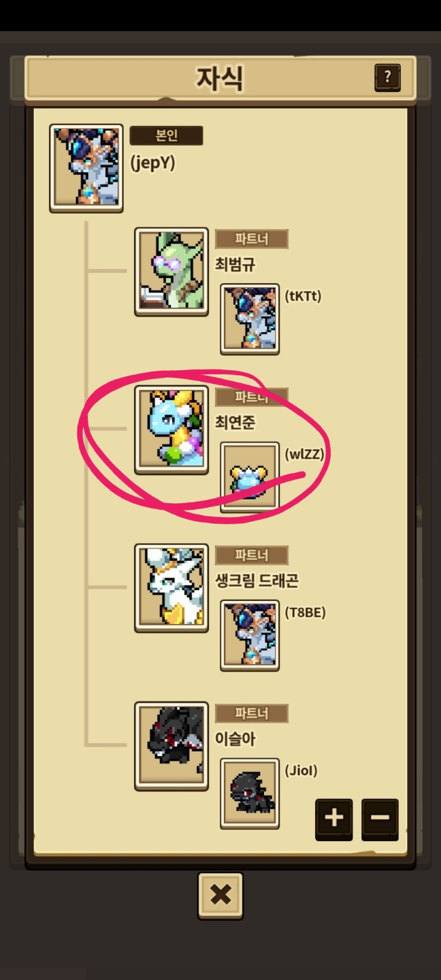Close the panel with the X button
The height and width of the screenshot is (980, 441).
click(x=220, y=896)
